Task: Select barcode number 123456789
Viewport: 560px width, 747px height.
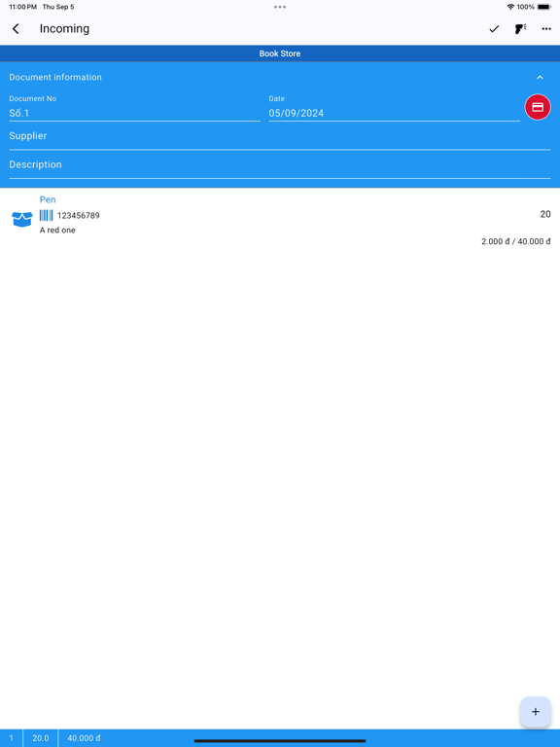Action: pyautogui.click(x=79, y=215)
